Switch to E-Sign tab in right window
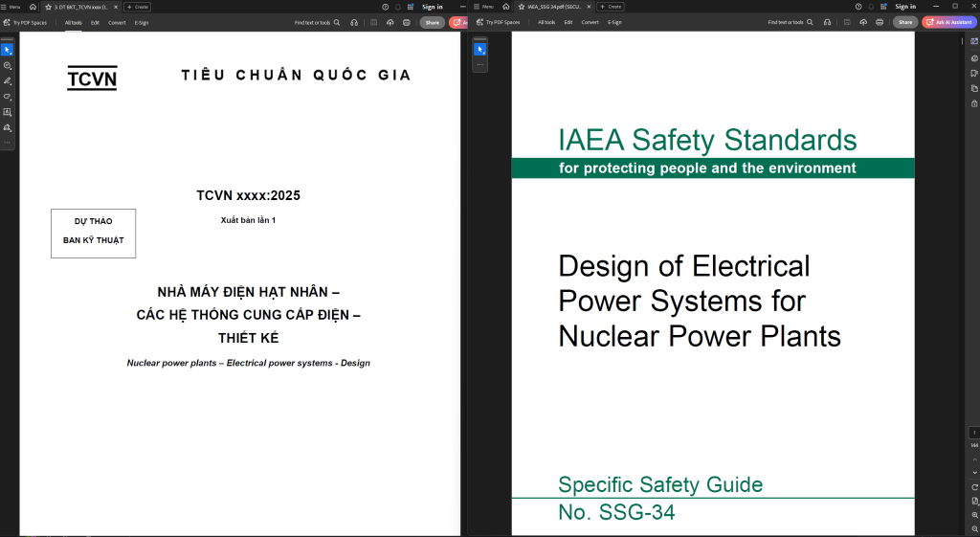 [x=614, y=22]
